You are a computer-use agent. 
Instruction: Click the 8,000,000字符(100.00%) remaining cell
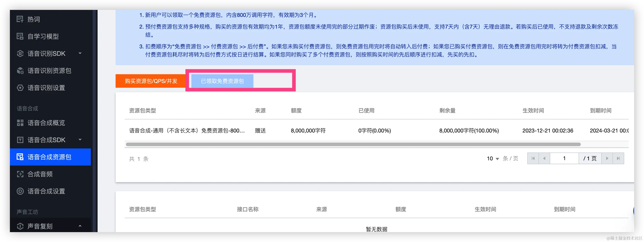point(469,130)
